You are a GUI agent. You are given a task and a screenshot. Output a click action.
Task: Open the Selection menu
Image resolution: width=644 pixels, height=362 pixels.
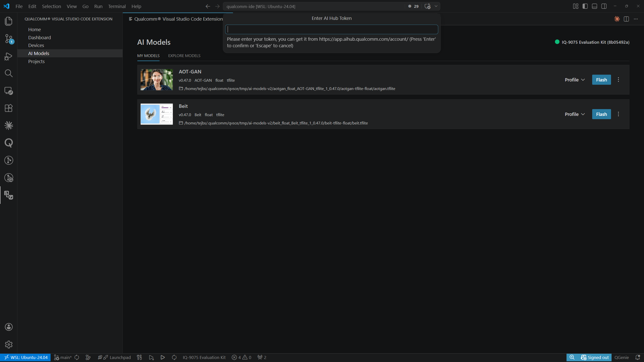(51, 6)
